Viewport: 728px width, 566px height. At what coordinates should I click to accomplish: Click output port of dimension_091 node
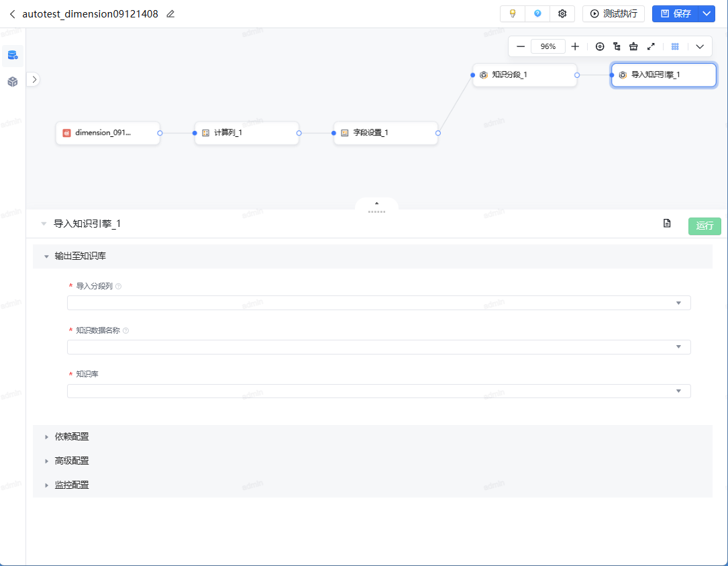(160, 133)
